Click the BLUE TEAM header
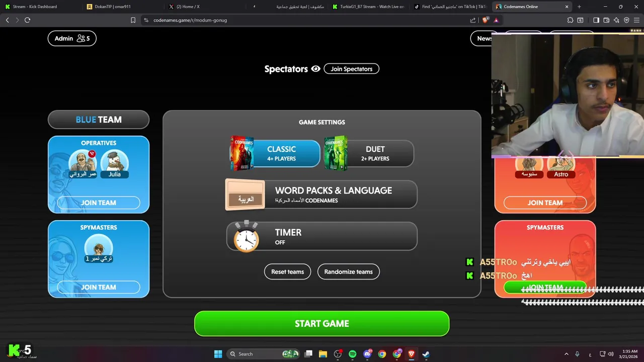Image resolution: width=644 pixels, height=362 pixels. (99, 120)
